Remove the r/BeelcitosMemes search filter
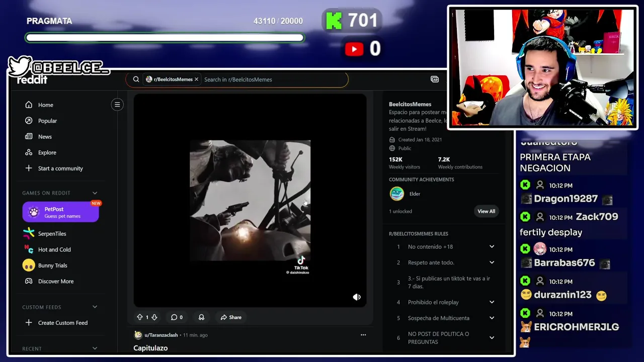Viewport: 644px width, 362px height. 196,79
